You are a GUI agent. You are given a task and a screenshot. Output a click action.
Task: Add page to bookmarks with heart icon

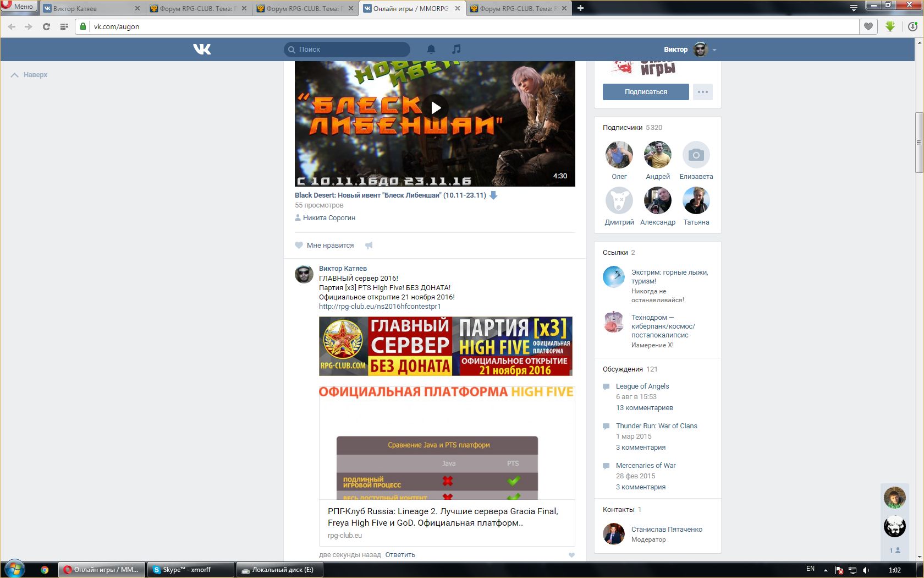click(x=868, y=26)
